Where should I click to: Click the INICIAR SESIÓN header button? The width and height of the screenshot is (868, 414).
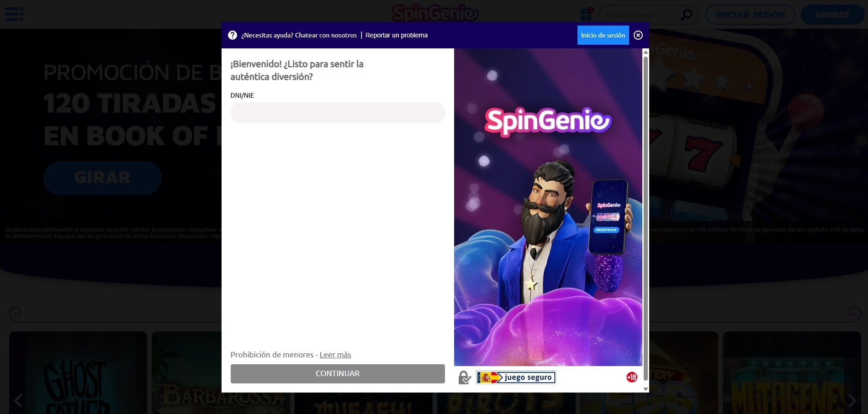coord(750,15)
